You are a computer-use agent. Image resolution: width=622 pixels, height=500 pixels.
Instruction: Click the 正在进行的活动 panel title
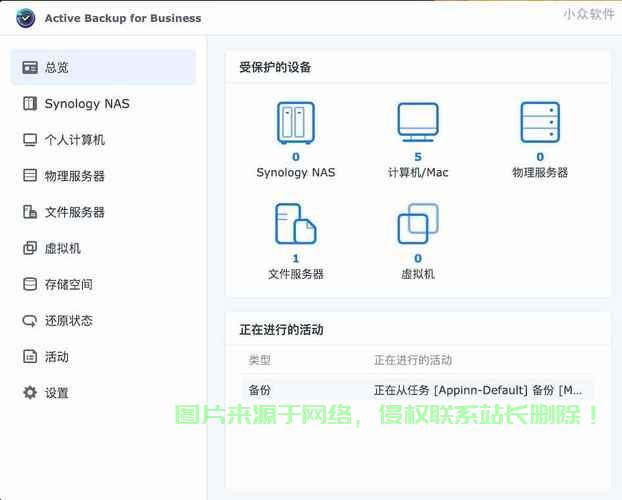[281, 330]
